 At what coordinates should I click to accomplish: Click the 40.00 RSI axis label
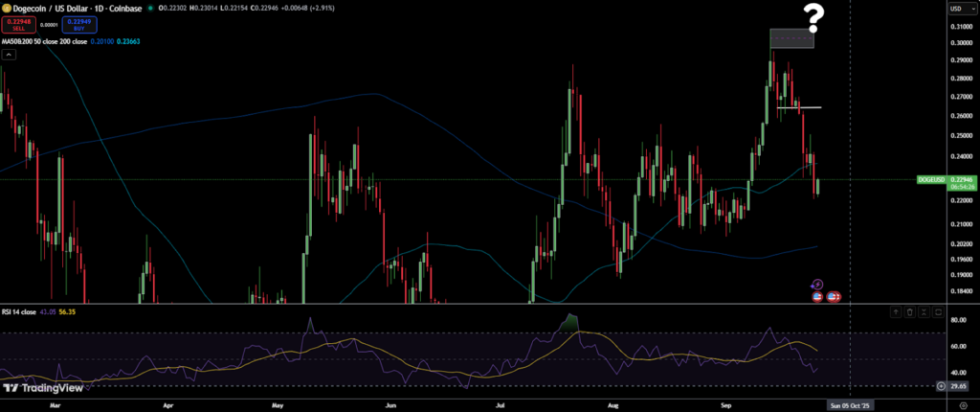959,373
